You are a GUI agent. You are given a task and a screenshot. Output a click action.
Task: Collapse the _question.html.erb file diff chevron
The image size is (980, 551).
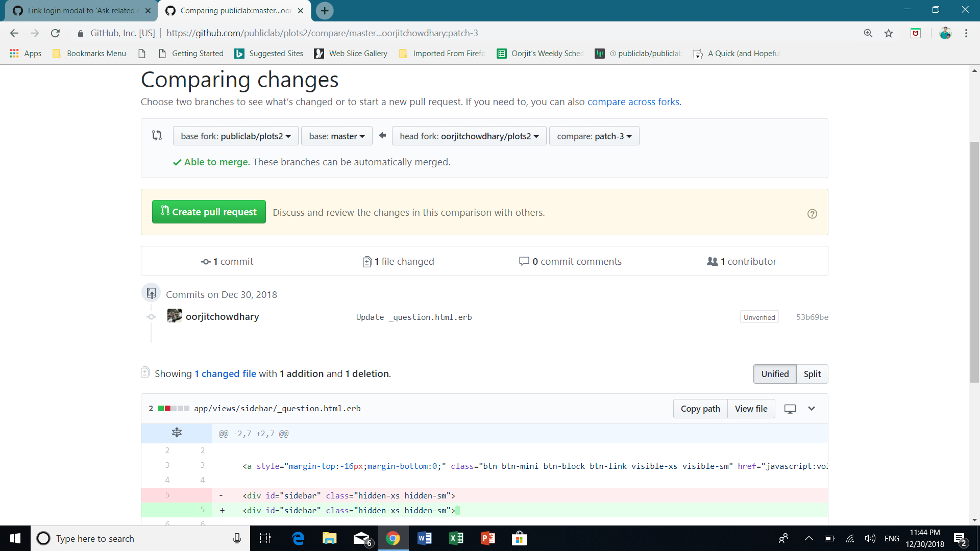point(812,409)
